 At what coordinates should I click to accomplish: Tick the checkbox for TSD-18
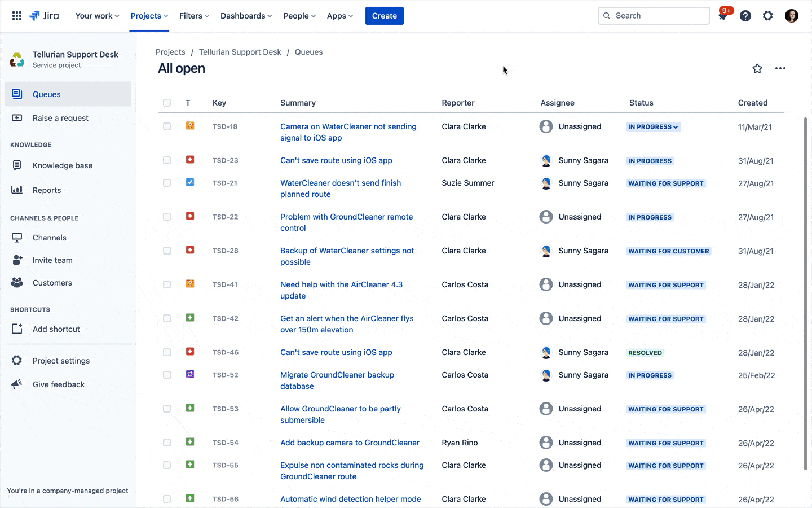[167, 126]
